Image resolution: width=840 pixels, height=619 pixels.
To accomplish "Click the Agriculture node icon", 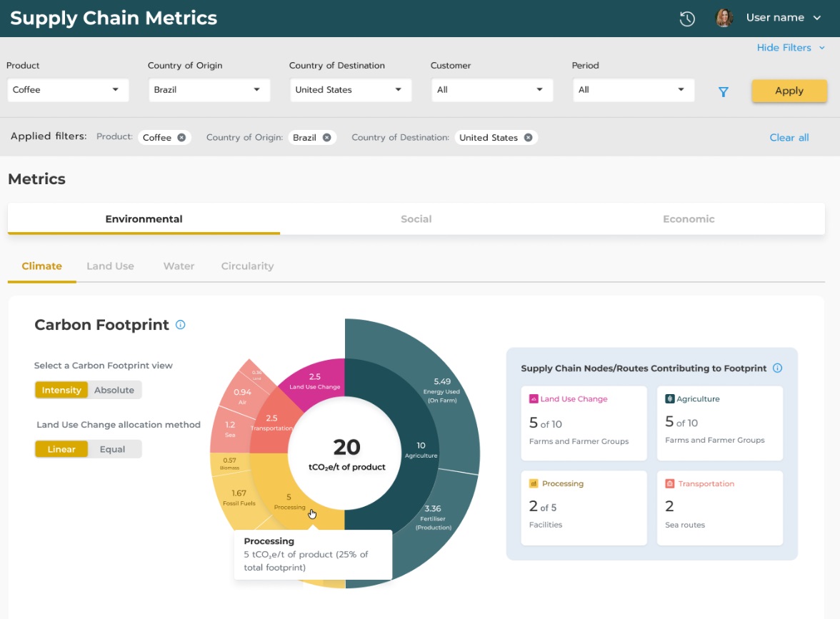I will 670,398.
